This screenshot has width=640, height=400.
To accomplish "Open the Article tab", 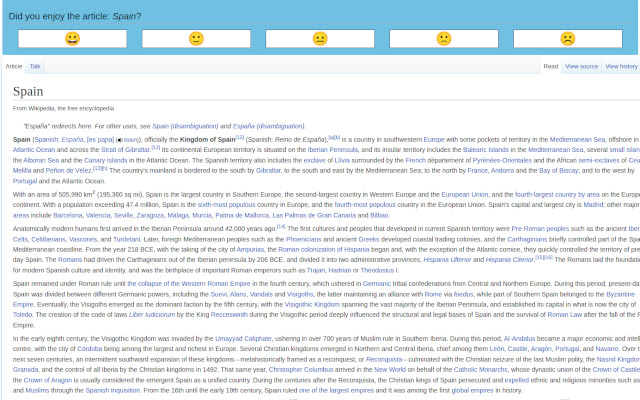I will [14, 66].
